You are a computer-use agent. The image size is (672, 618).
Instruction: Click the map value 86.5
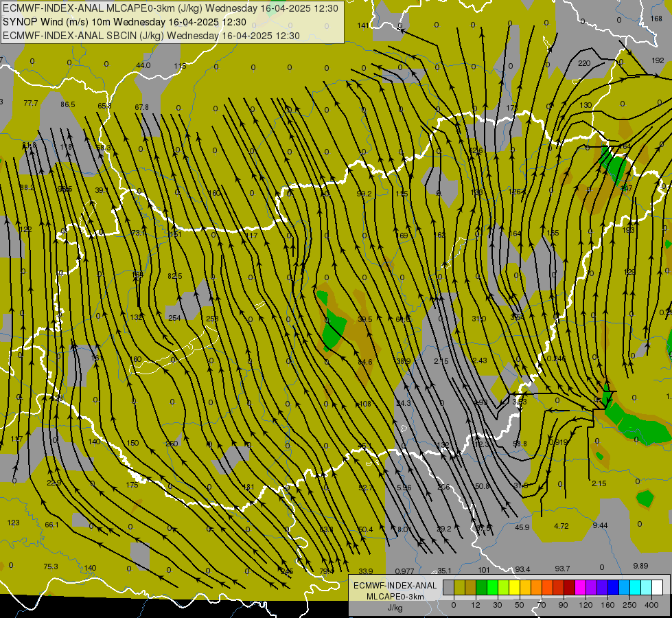point(68,104)
